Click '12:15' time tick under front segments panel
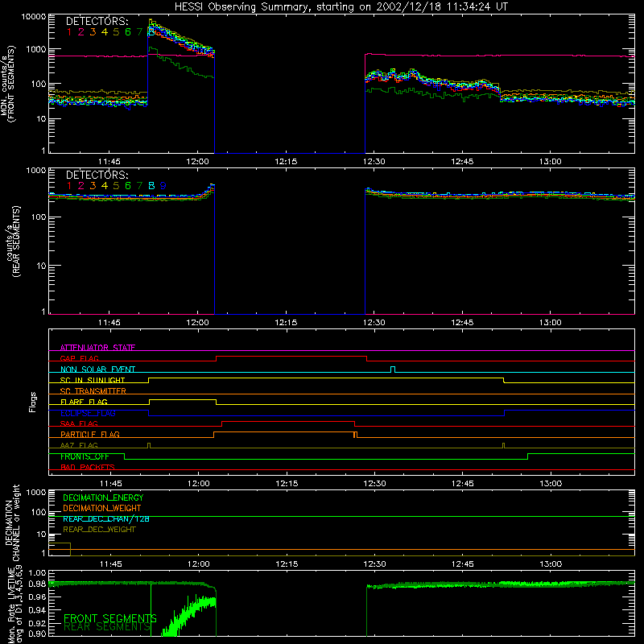The width and height of the screenshot is (644, 644). pos(286,162)
